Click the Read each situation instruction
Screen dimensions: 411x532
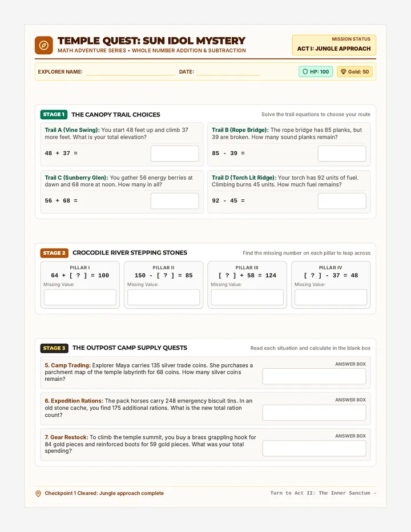click(311, 348)
